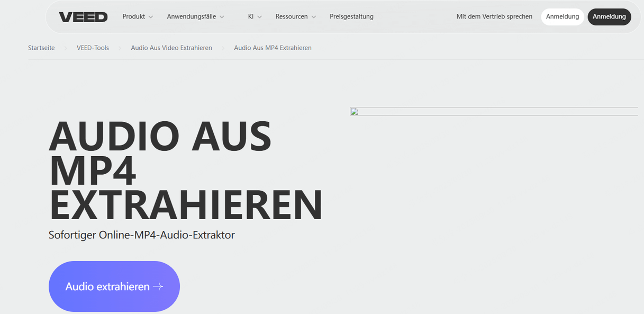Select the Ressourcen menu label
Viewport: 644px width, 314px height.
291,16
